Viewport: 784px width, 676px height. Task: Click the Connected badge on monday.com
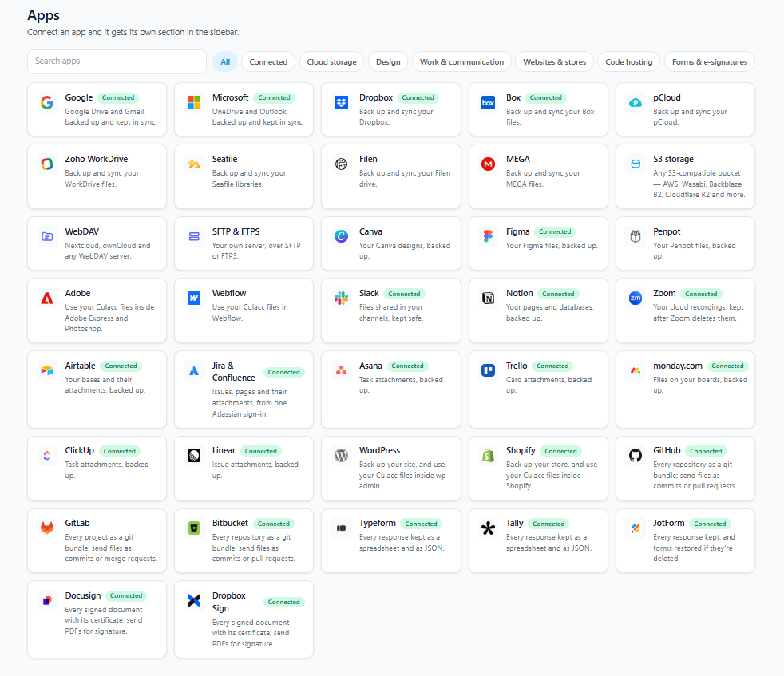pos(727,366)
